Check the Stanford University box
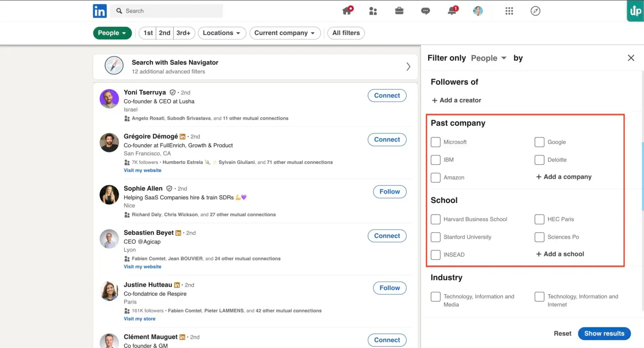 coord(436,237)
